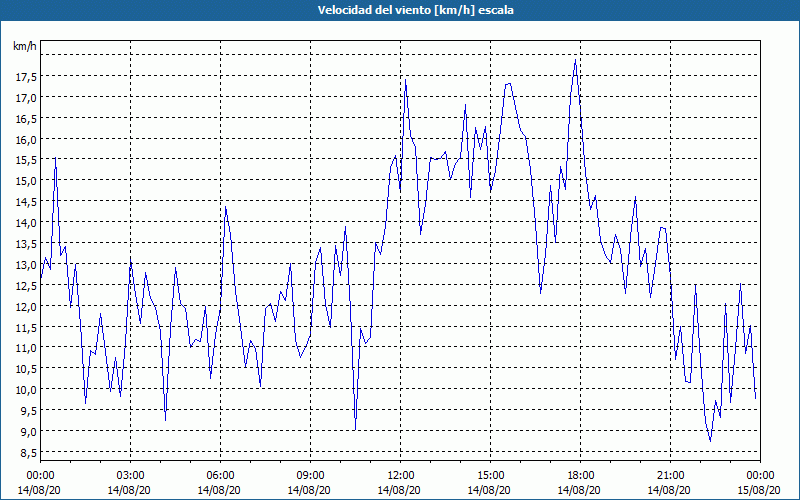This screenshot has height=500, width=800.
Task: Click the 14/08/20 date under 15:00
Action: tap(489, 490)
